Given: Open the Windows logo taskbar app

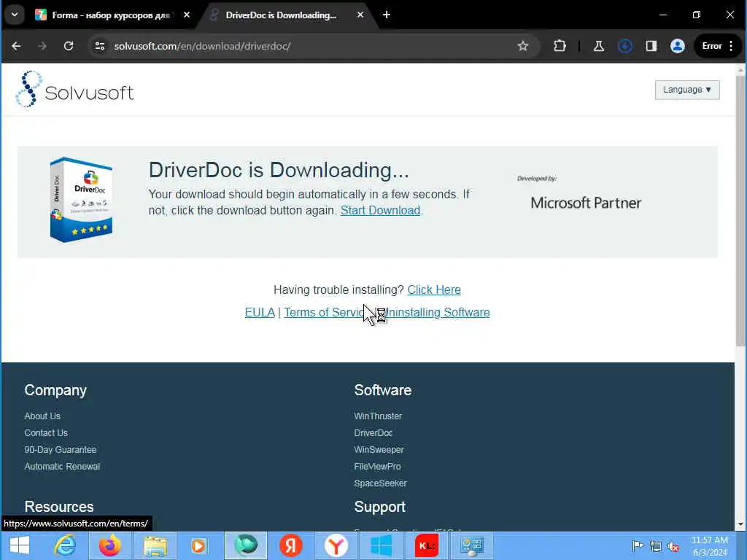Looking at the screenshot, I should [381, 545].
